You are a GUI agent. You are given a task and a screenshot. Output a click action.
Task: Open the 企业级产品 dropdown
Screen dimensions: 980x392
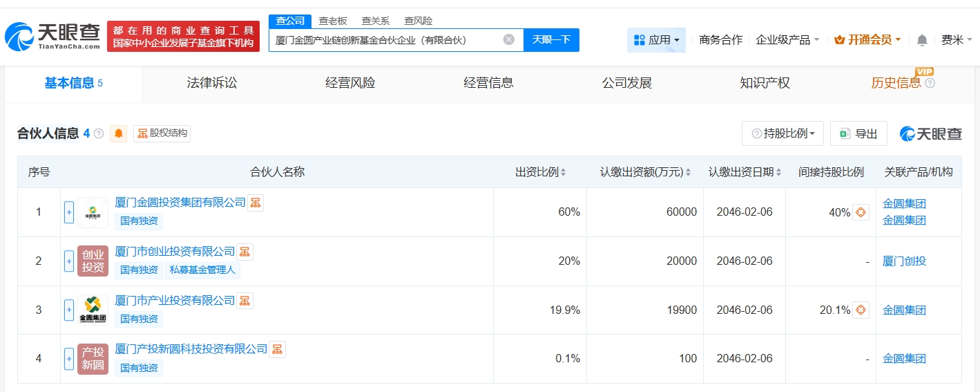point(787,40)
